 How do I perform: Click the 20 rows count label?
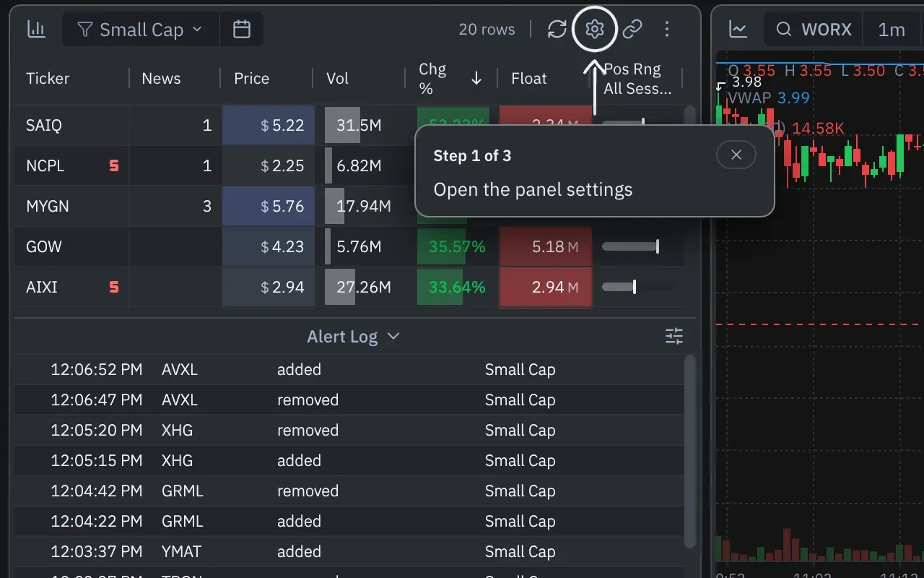[x=487, y=30]
